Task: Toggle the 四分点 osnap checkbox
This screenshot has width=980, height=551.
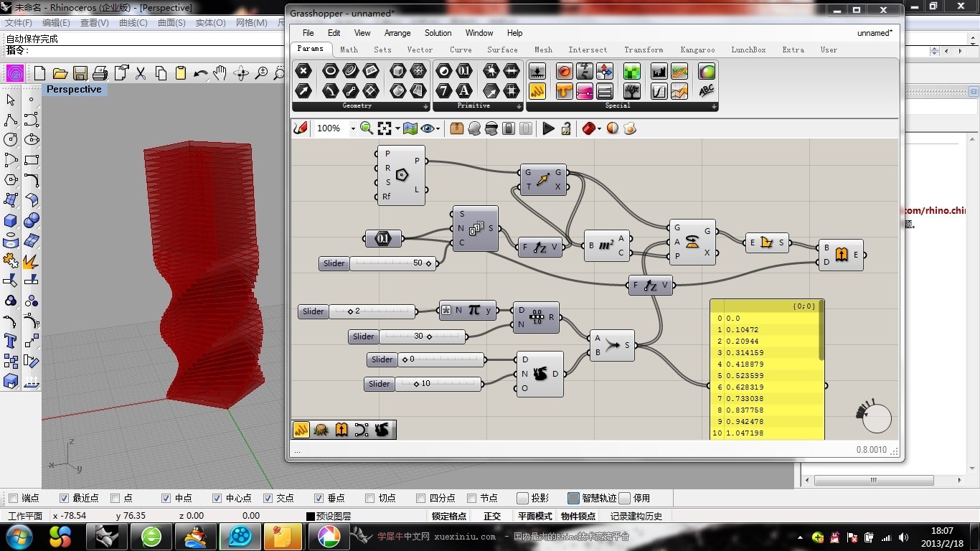Action: click(421, 498)
